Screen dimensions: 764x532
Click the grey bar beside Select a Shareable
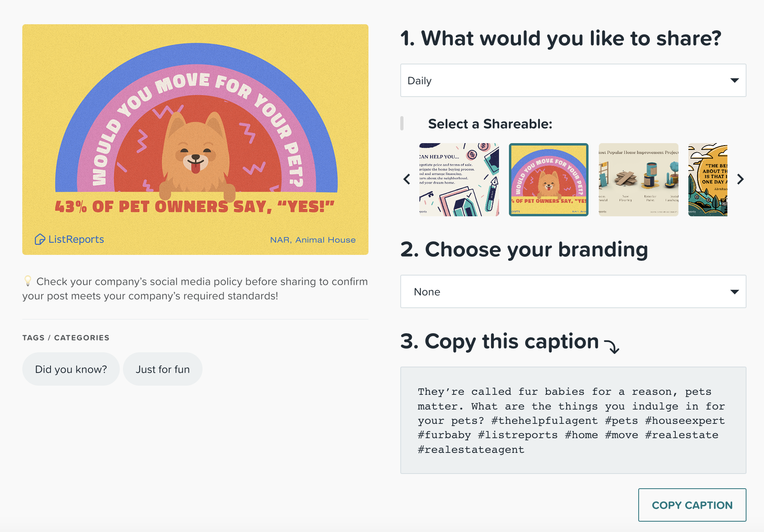pos(402,123)
